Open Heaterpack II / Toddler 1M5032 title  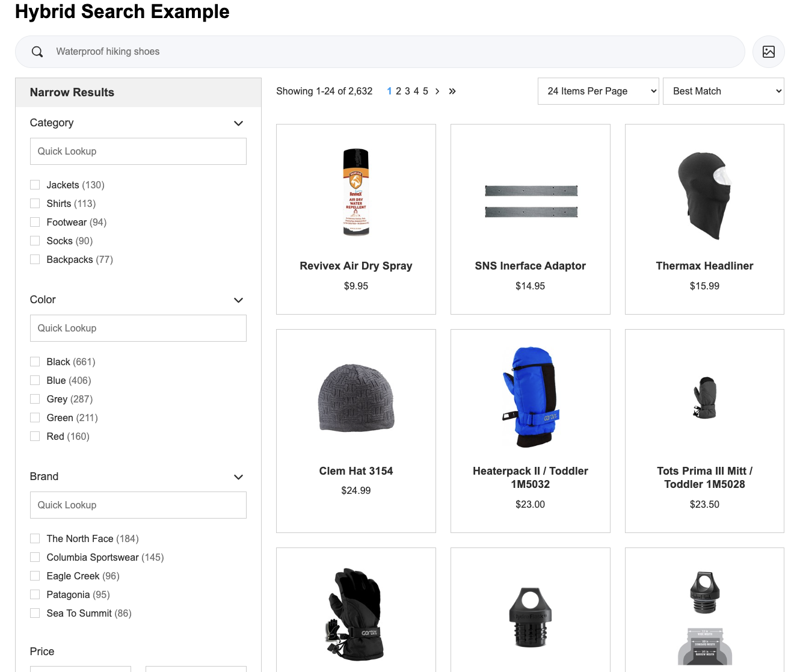[x=530, y=478]
